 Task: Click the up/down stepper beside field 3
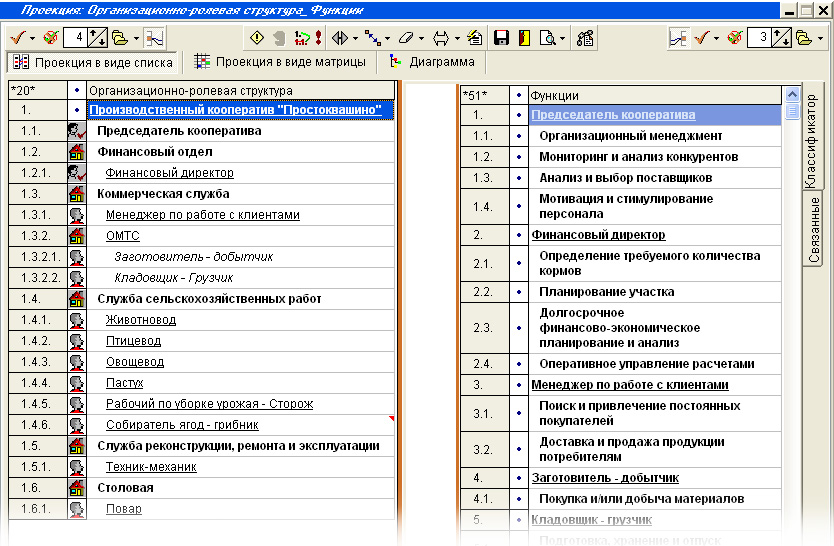point(781,38)
